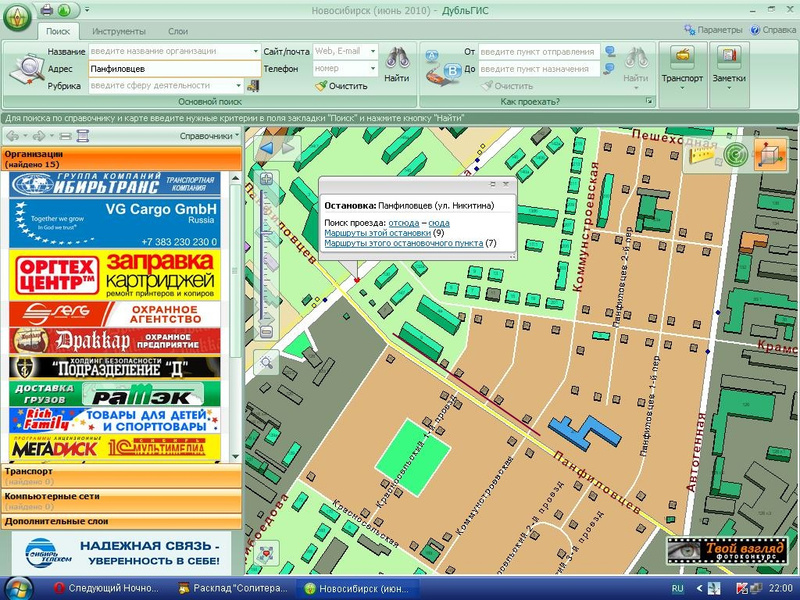Screen dimensions: 800x600
Task: Open the Слои ribbon tab
Action: (x=178, y=31)
